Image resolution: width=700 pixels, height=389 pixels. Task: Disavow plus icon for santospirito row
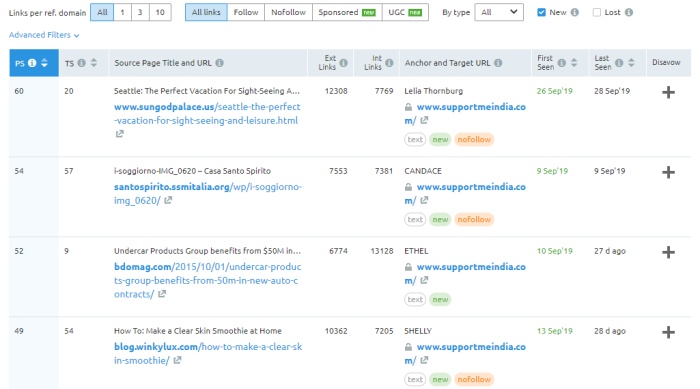[x=668, y=172]
